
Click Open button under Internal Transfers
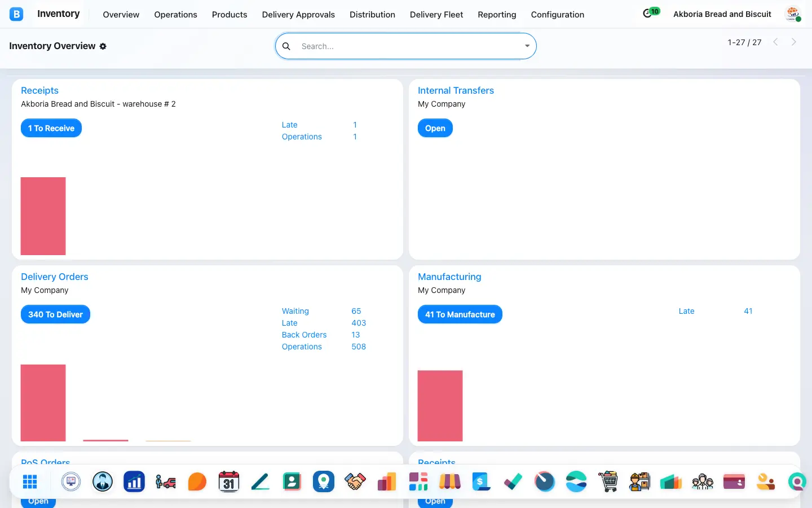435,128
